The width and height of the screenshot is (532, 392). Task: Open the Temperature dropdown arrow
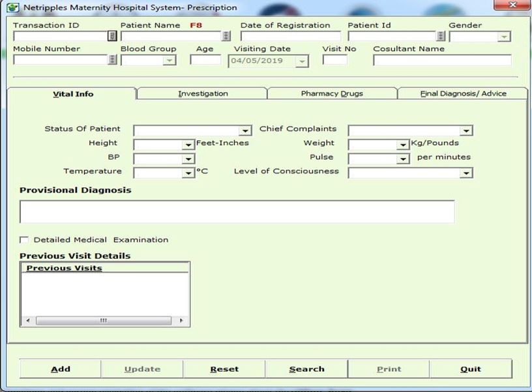188,173
